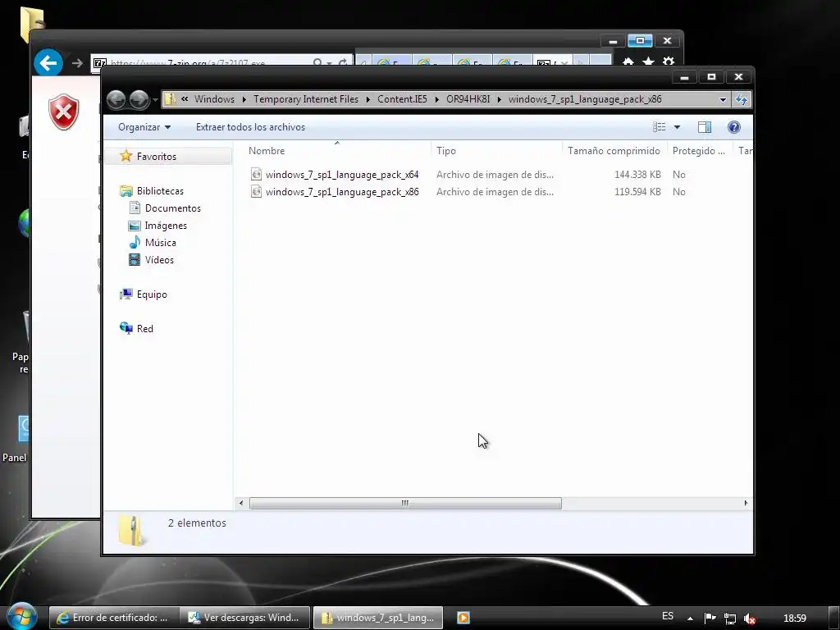The height and width of the screenshot is (630, 840).
Task: Show hidden tray icons arrow
Action: tap(690, 619)
